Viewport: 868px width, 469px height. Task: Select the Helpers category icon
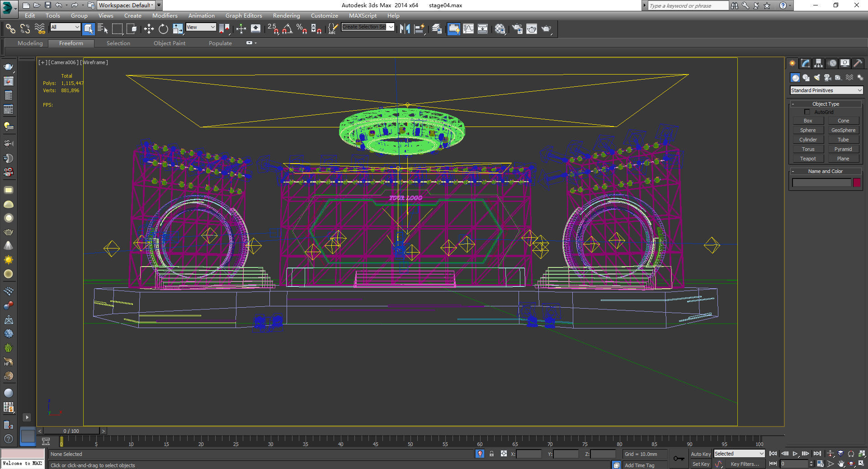pyautogui.click(x=839, y=78)
